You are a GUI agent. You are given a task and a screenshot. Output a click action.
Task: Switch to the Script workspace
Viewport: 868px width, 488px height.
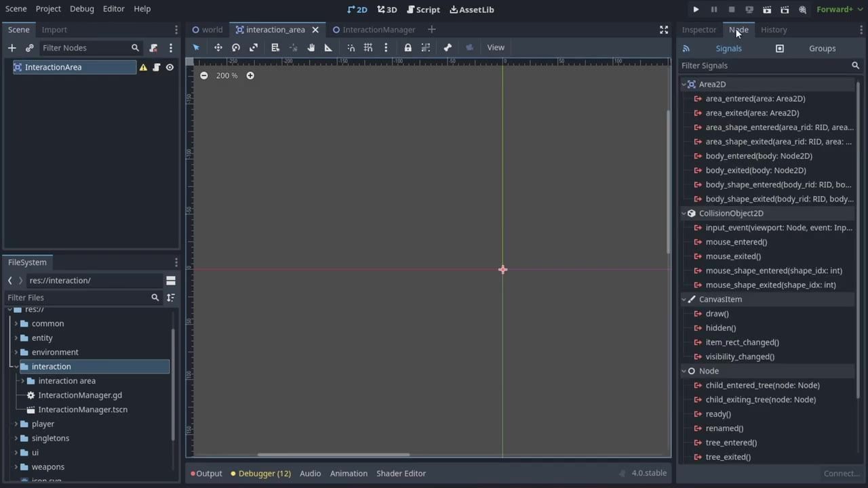[x=423, y=9]
